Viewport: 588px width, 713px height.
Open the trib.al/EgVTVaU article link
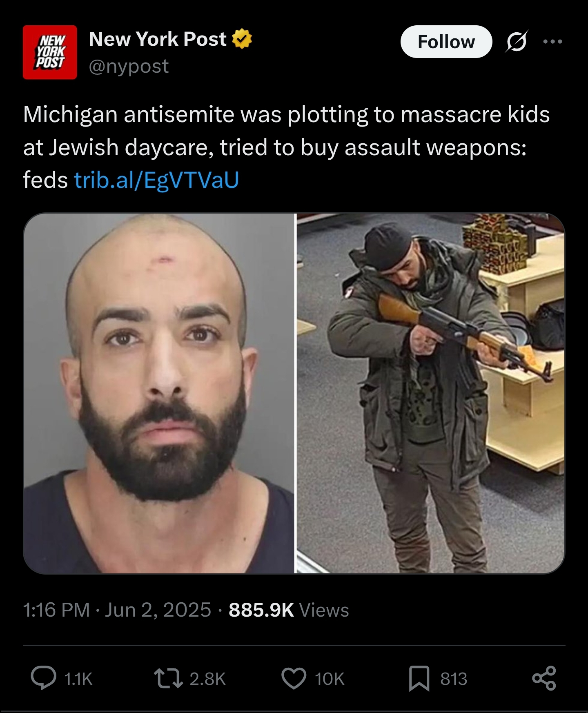point(156,180)
